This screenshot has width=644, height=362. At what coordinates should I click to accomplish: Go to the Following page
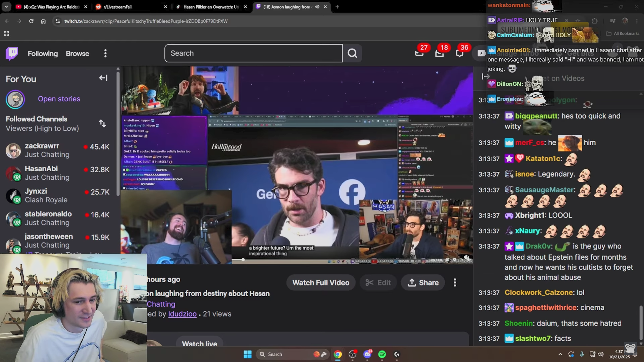[43, 53]
